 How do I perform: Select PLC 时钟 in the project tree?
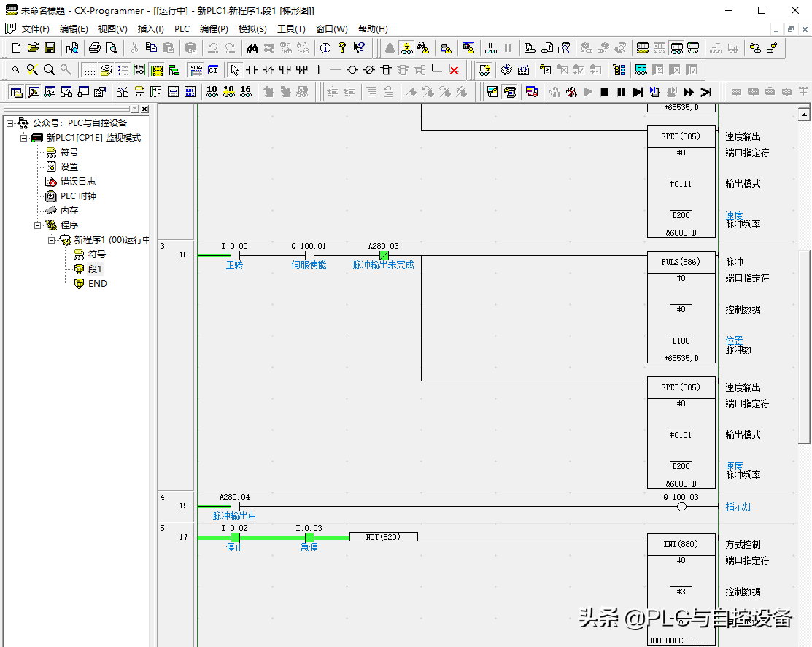(77, 196)
